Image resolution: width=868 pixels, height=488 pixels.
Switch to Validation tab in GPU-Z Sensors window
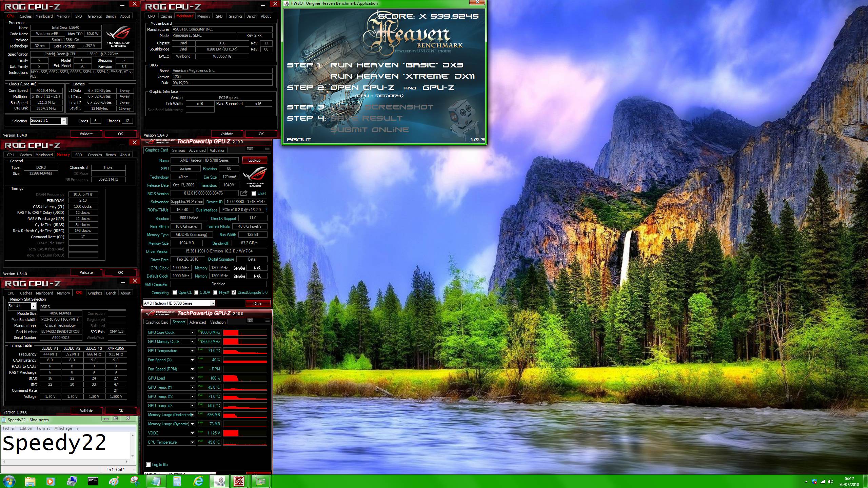tap(218, 322)
